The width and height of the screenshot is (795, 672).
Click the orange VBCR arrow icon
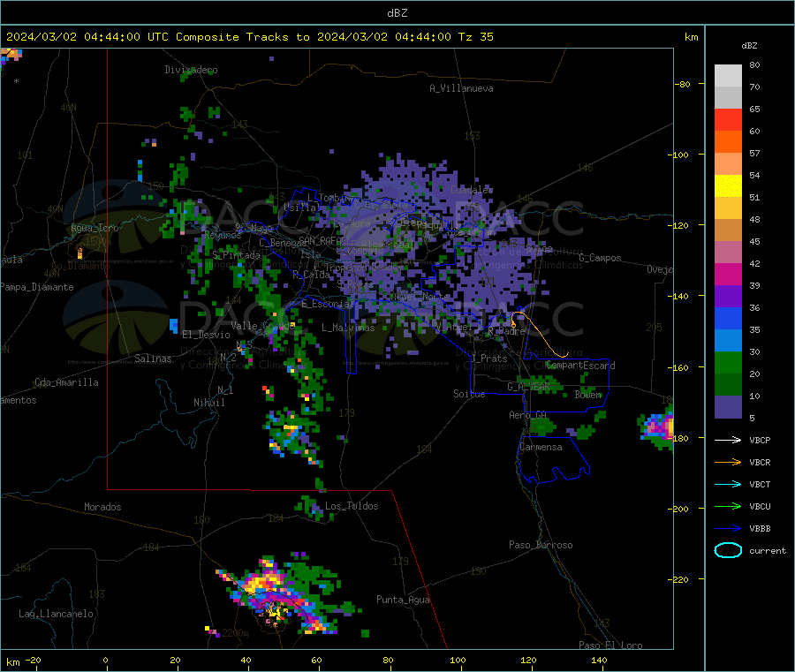[x=728, y=462]
